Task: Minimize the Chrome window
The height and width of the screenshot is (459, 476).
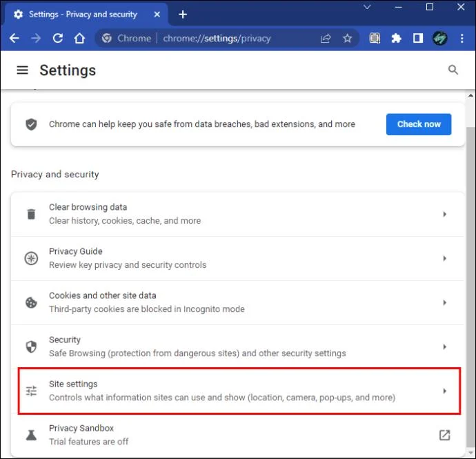Action: coord(399,7)
